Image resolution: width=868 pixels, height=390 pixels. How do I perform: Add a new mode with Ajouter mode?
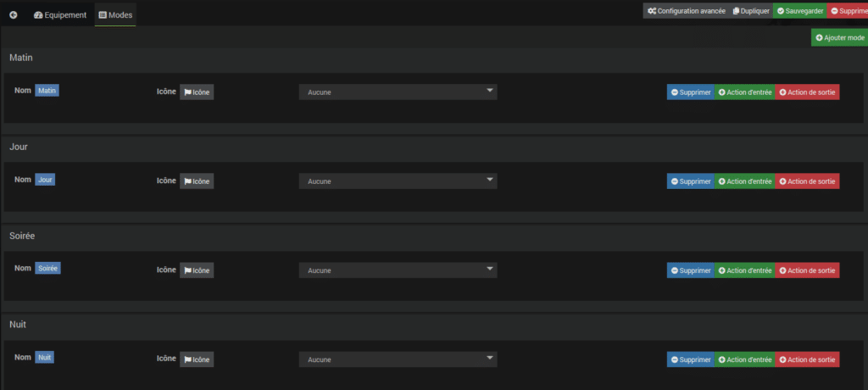840,37
